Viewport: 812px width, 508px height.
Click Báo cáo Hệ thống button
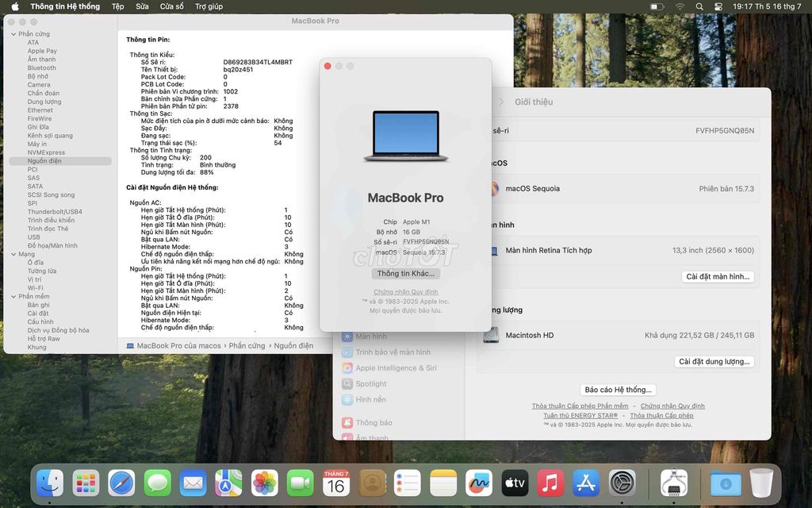coord(618,389)
